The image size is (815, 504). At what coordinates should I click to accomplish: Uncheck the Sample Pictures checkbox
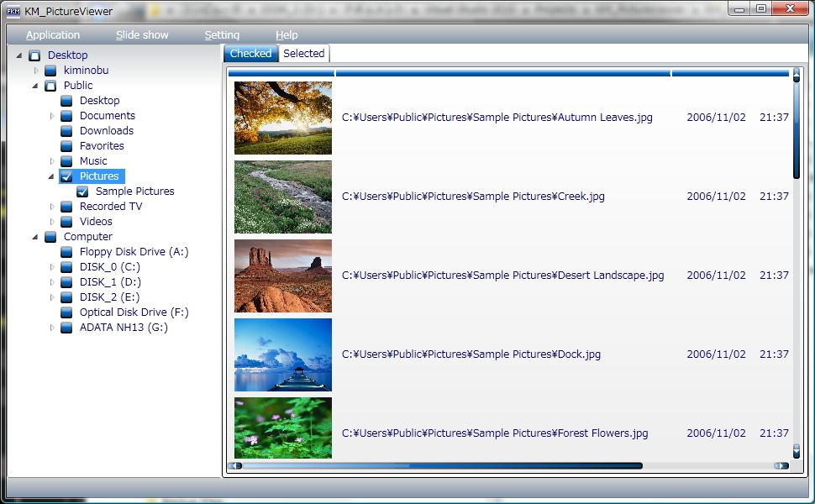[x=82, y=192]
